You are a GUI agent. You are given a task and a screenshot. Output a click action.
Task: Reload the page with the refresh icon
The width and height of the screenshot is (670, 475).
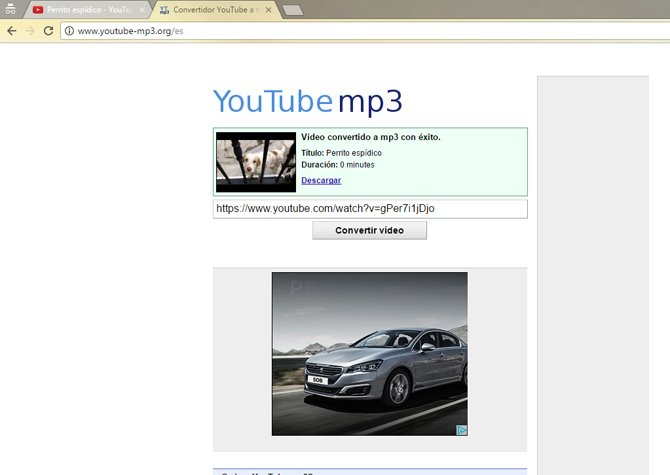click(x=48, y=31)
